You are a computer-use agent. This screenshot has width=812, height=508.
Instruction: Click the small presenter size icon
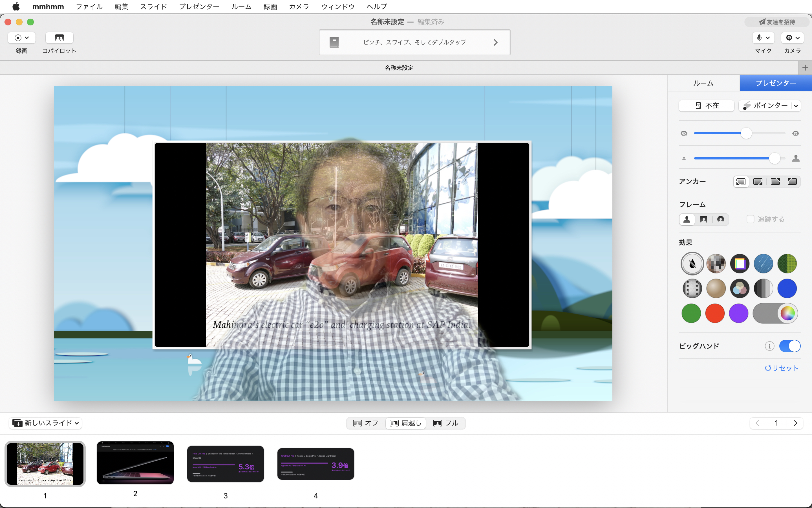click(684, 159)
